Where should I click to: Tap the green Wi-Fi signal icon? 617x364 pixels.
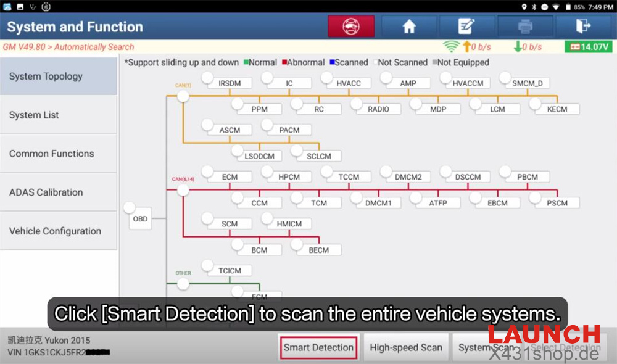tap(452, 47)
